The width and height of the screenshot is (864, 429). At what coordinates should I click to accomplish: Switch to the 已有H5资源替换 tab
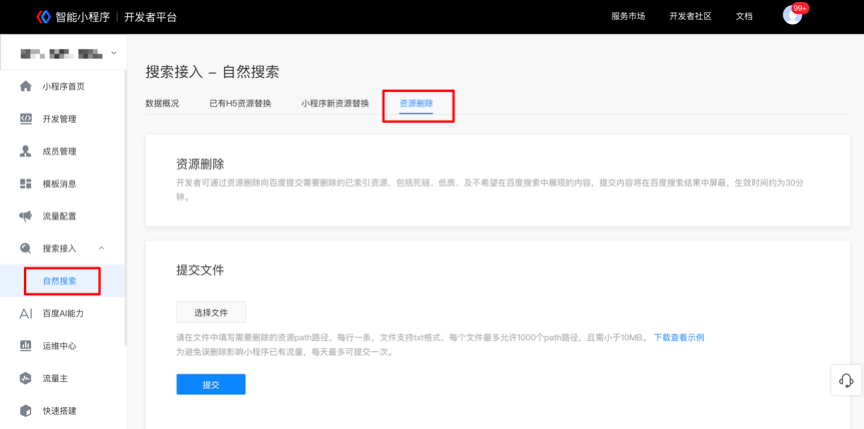pyautogui.click(x=240, y=103)
